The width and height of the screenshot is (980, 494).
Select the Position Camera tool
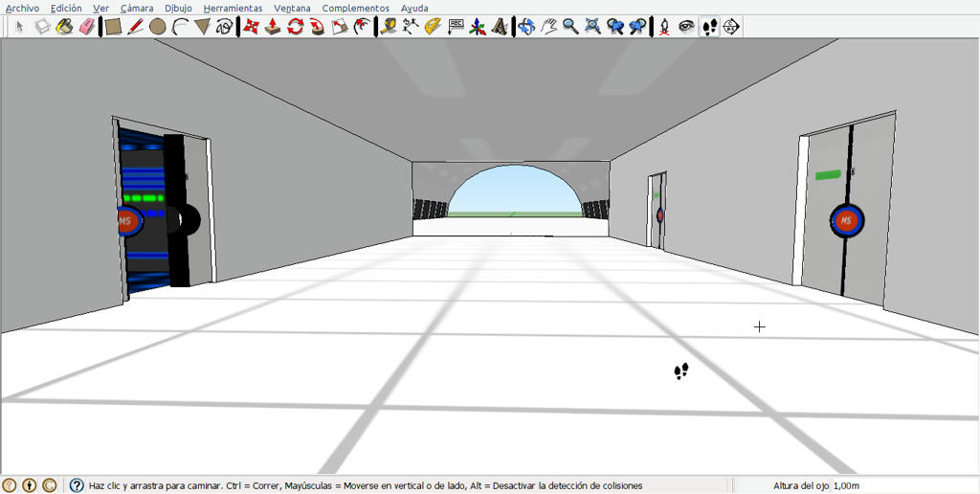tap(665, 27)
